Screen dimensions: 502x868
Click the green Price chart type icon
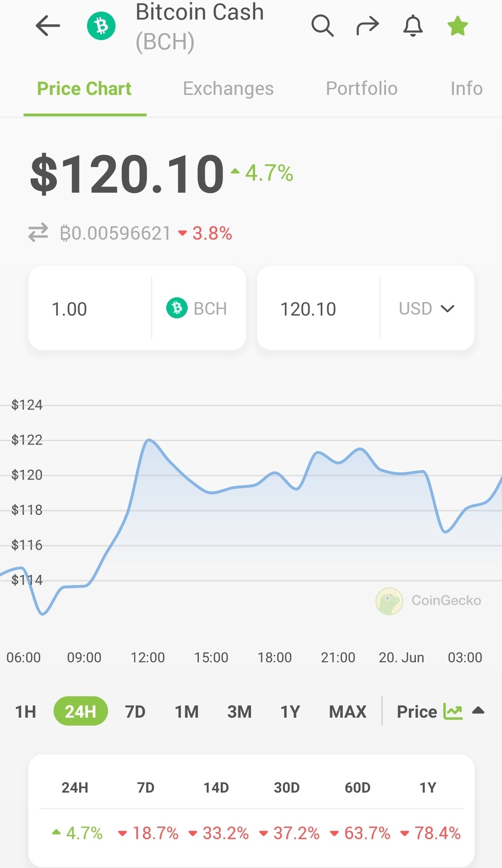point(453,711)
